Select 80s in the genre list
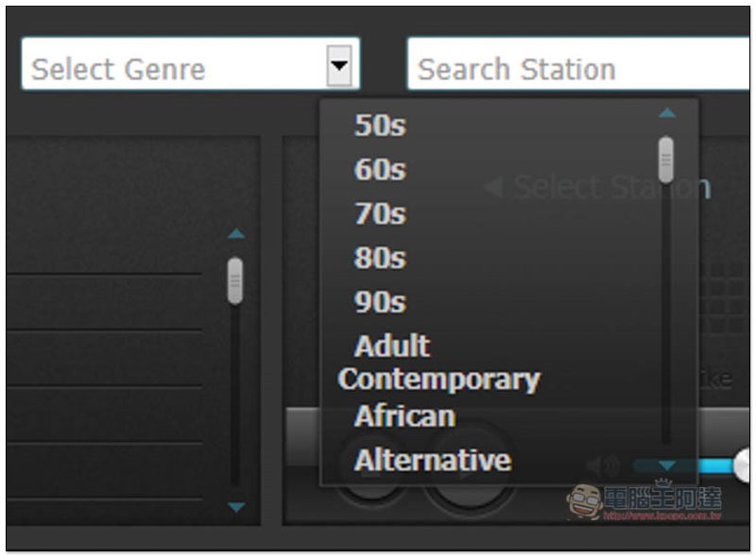 (380, 258)
